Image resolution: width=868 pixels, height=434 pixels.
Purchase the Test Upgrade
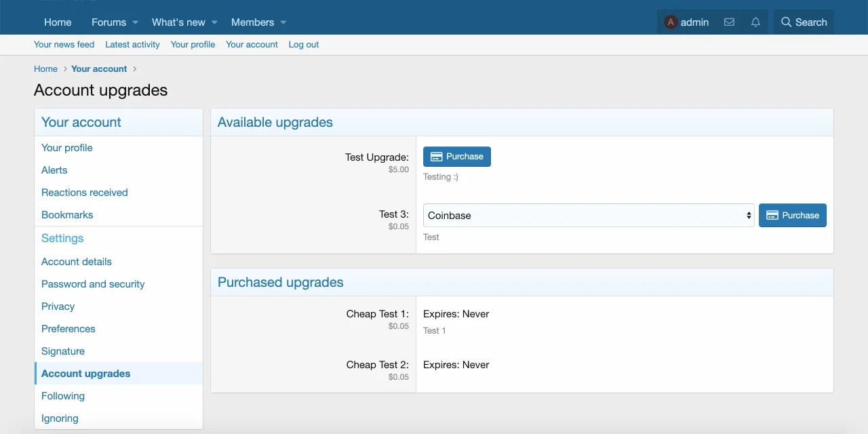456,157
